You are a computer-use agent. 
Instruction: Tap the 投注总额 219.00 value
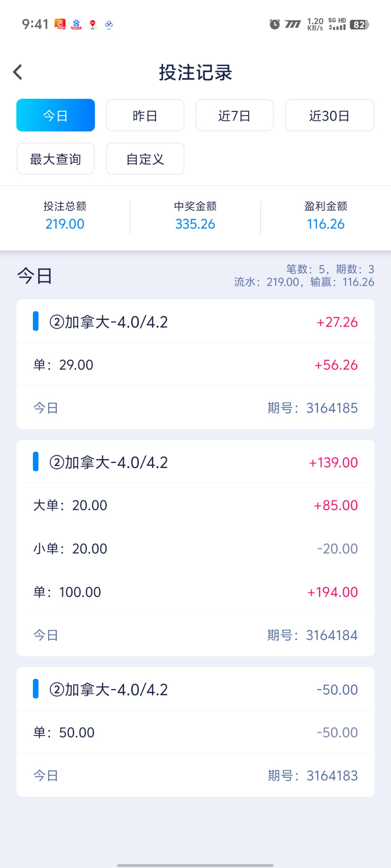click(x=65, y=224)
